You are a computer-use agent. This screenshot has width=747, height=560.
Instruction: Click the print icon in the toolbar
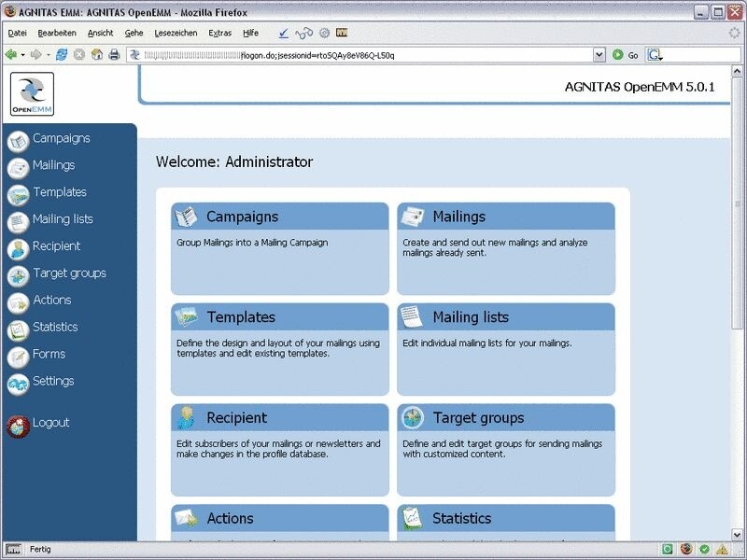click(114, 55)
